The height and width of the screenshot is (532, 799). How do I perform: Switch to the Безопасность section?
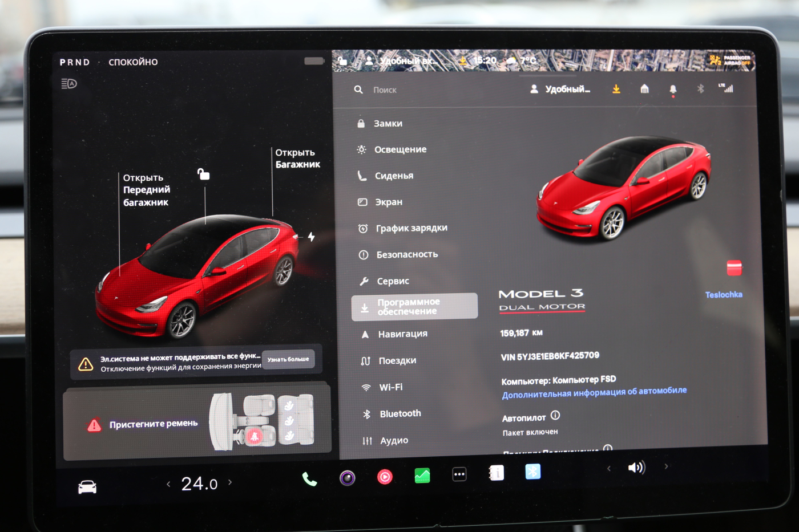pos(406,254)
